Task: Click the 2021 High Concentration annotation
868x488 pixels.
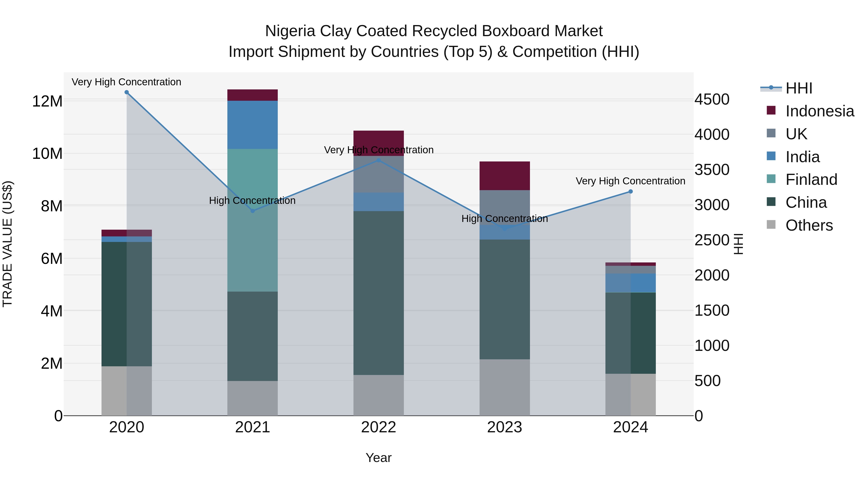Action: pyautogui.click(x=252, y=201)
